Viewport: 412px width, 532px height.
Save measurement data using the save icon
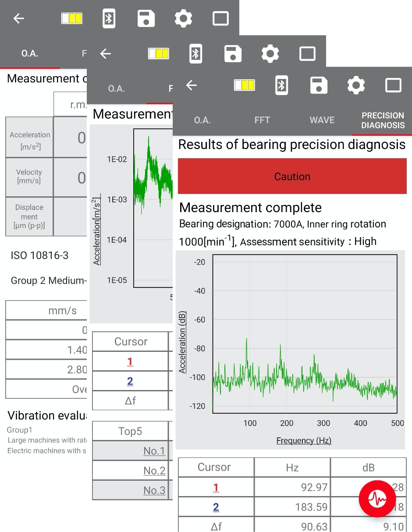click(319, 85)
